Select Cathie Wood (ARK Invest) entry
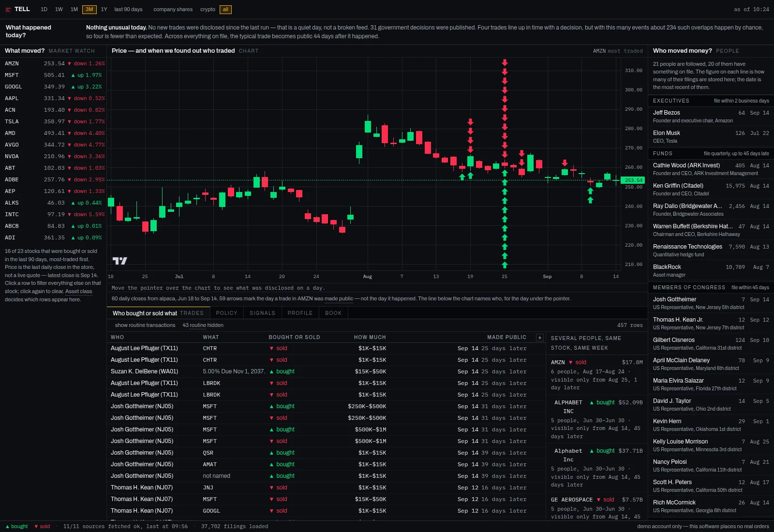Viewport: 774px width, 532px height. pos(711,169)
